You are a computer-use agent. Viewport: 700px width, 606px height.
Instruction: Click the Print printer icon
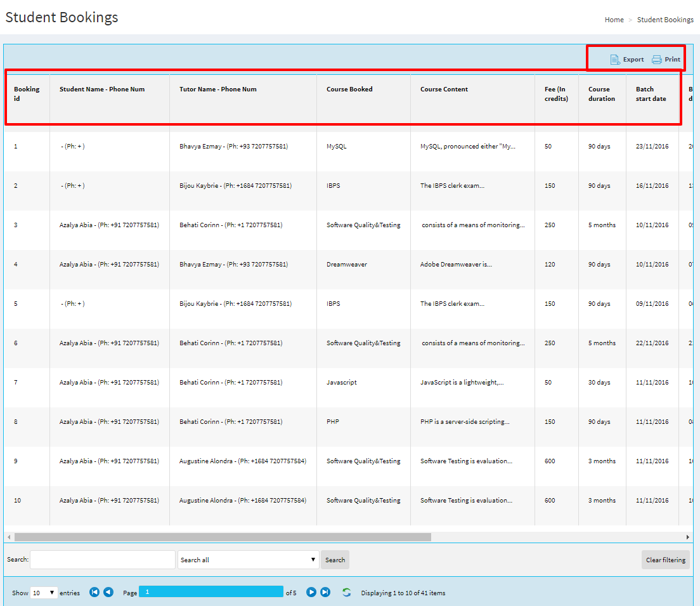tap(657, 60)
